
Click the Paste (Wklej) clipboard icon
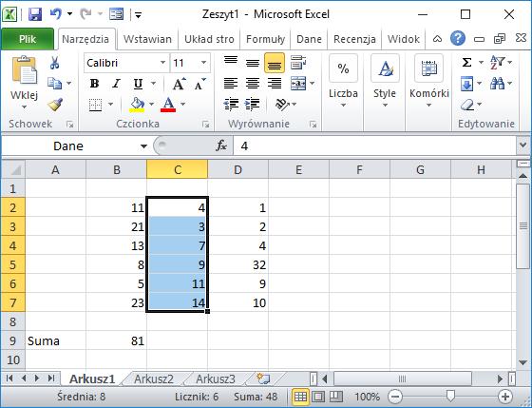[25, 70]
